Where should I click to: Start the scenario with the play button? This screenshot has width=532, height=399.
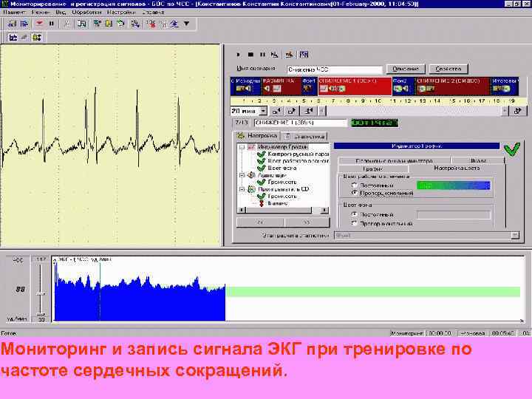(238, 54)
